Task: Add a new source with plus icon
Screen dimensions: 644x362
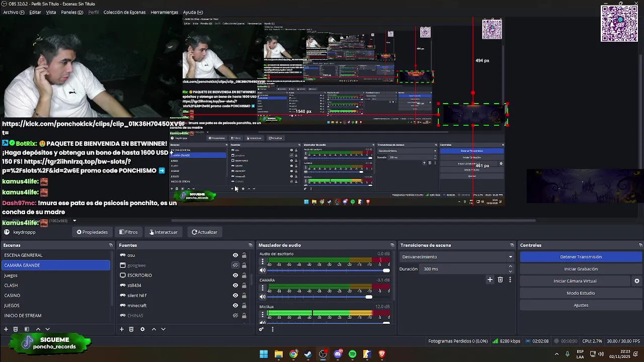Action: point(121,329)
